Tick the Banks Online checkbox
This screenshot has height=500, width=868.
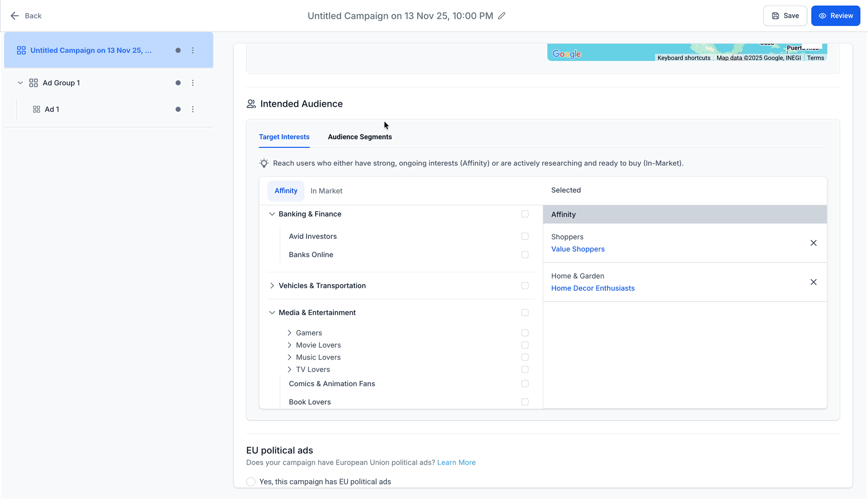coord(525,255)
